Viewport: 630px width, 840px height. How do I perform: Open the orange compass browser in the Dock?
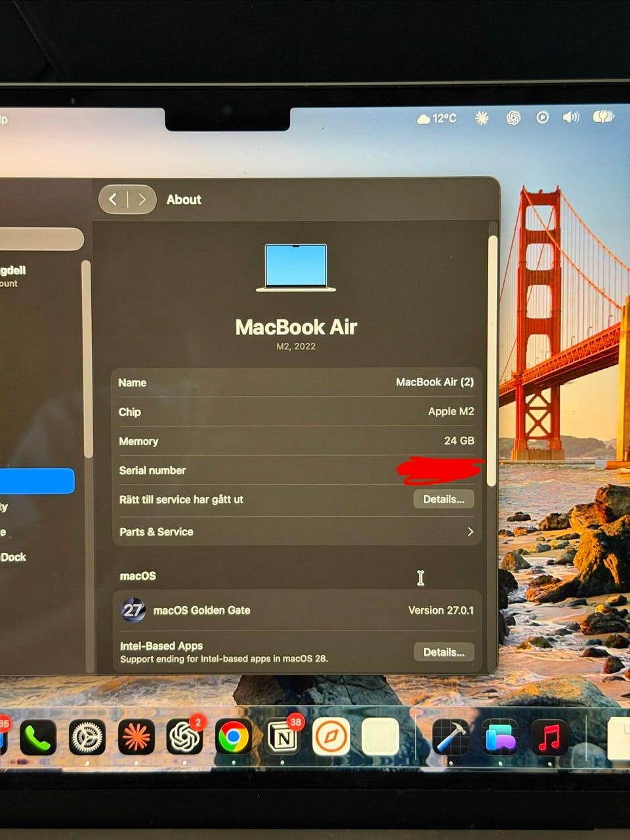click(x=331, y=737)
